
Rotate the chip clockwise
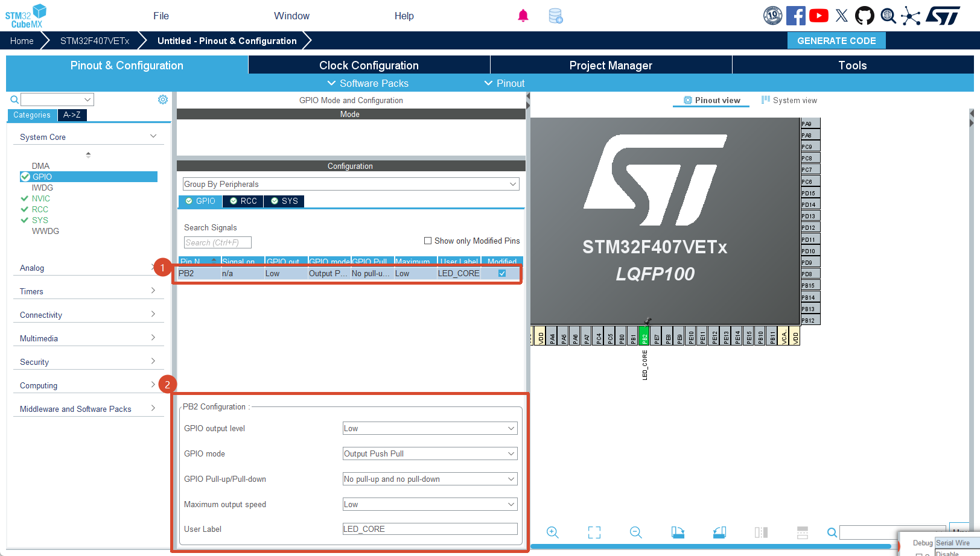click(678, 532)
